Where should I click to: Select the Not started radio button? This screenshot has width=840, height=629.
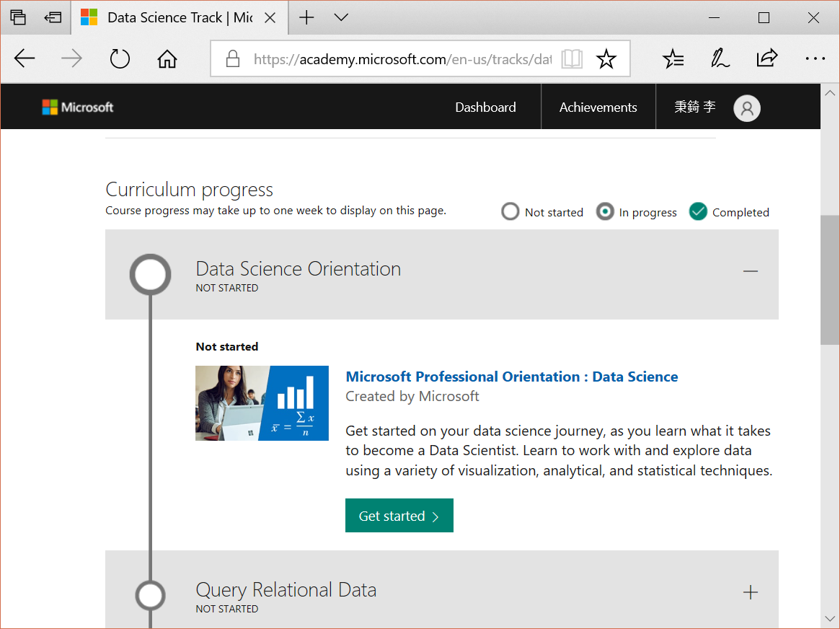pos(510,211)
